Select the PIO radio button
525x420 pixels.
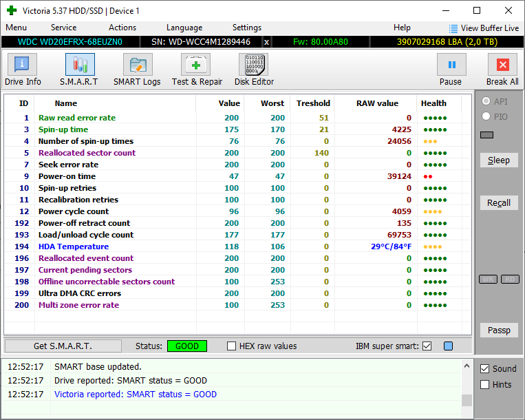coord(486,116)
